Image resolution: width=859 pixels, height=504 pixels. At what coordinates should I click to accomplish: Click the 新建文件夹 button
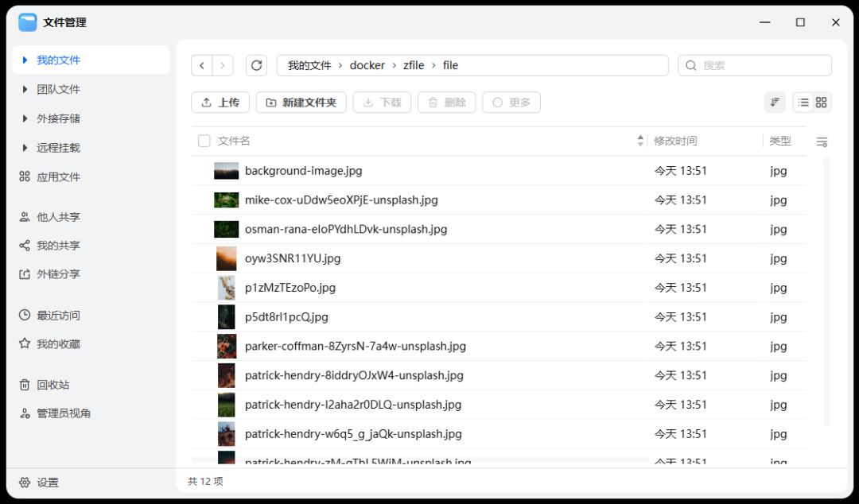click(x=301, y=103)
